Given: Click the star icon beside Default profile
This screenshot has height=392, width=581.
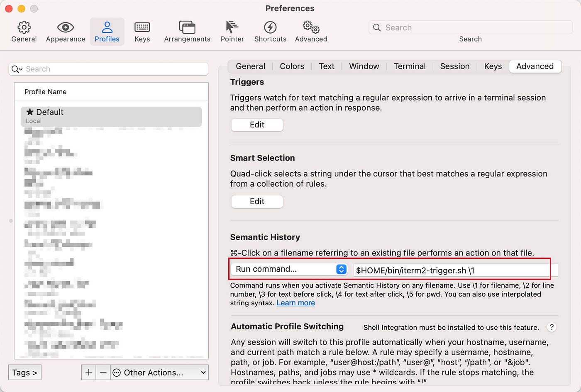Looking at the screenshot, I should point(30,112).
